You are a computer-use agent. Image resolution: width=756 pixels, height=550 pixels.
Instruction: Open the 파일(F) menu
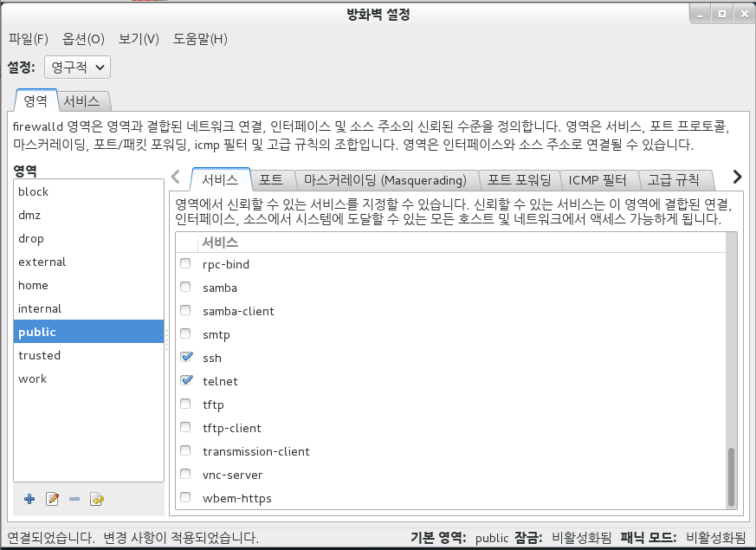coord(29,39)
